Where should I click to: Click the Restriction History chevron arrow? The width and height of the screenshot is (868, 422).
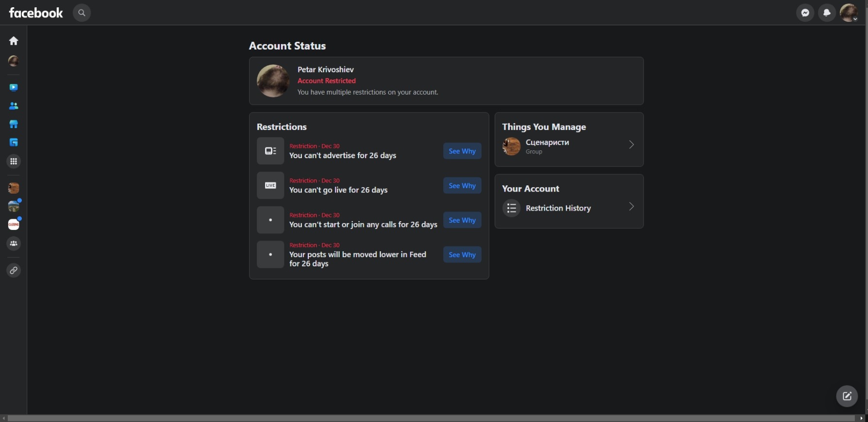tap(632, 207)
